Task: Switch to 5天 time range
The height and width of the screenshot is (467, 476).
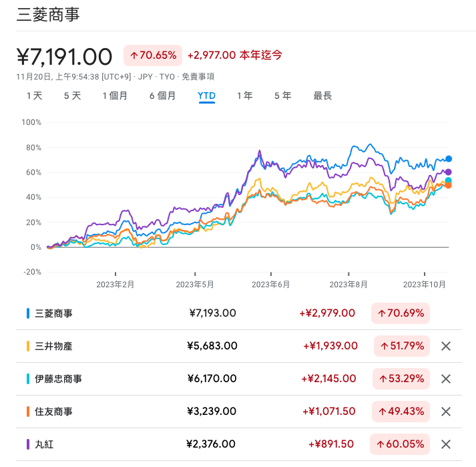Action: 72,96
